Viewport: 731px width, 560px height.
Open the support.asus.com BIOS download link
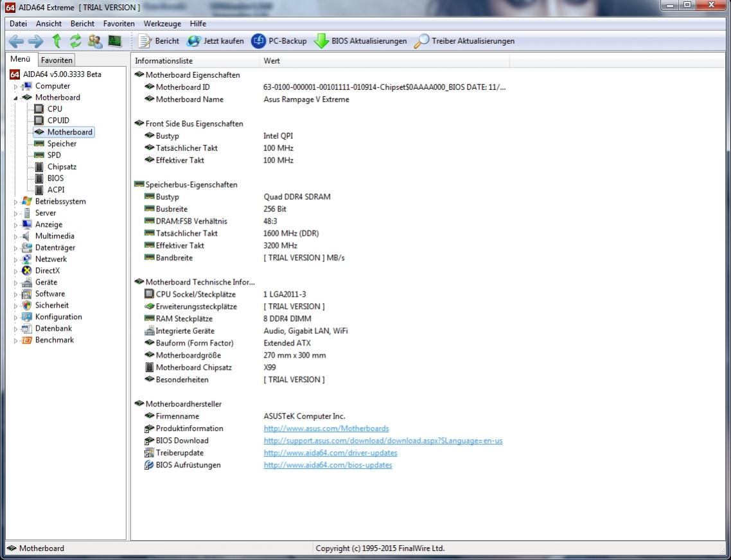383,440
